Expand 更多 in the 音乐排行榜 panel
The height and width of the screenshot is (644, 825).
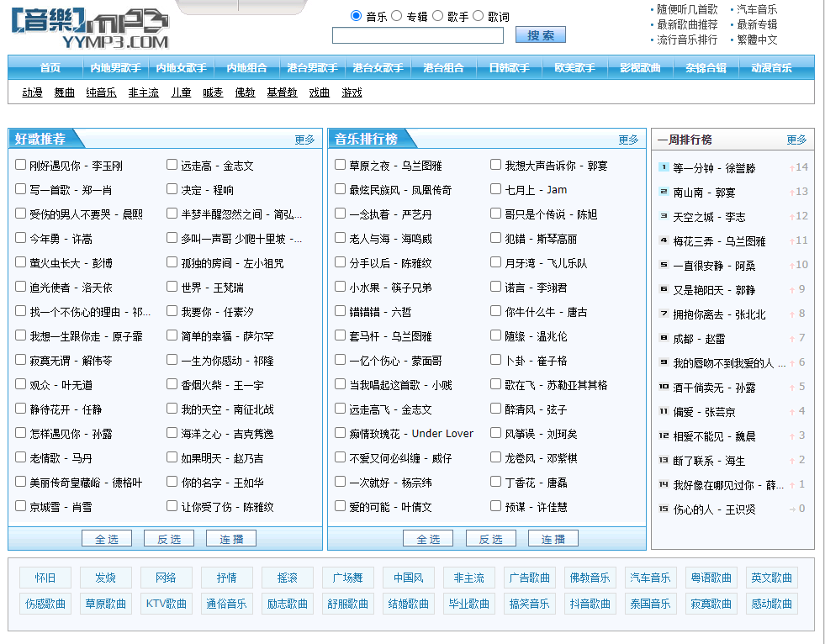pos(628,140)
